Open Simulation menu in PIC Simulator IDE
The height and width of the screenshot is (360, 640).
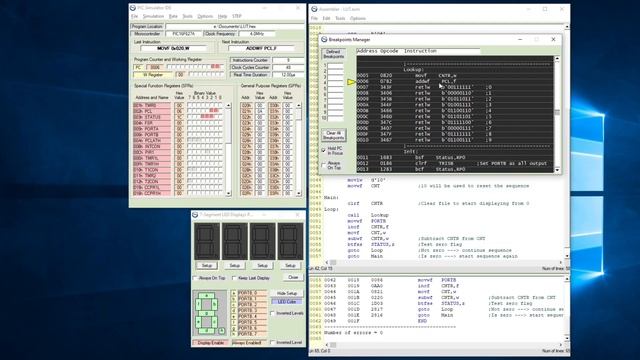[153, 16]
